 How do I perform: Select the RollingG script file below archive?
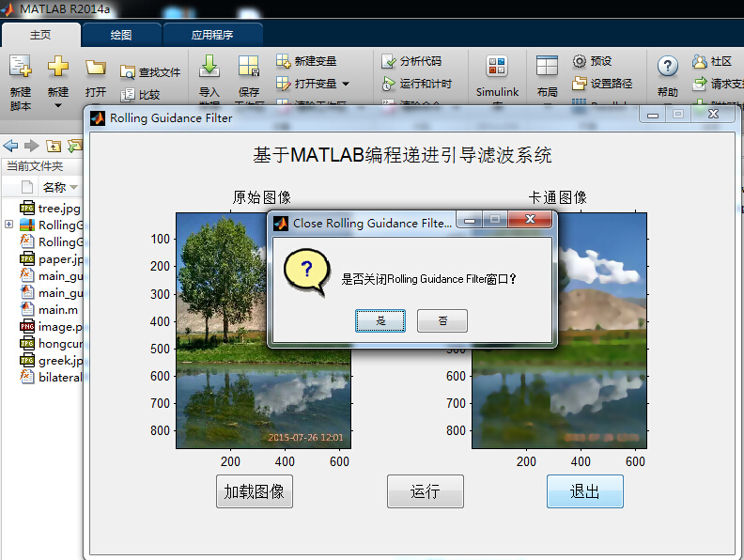click(51, 242)
